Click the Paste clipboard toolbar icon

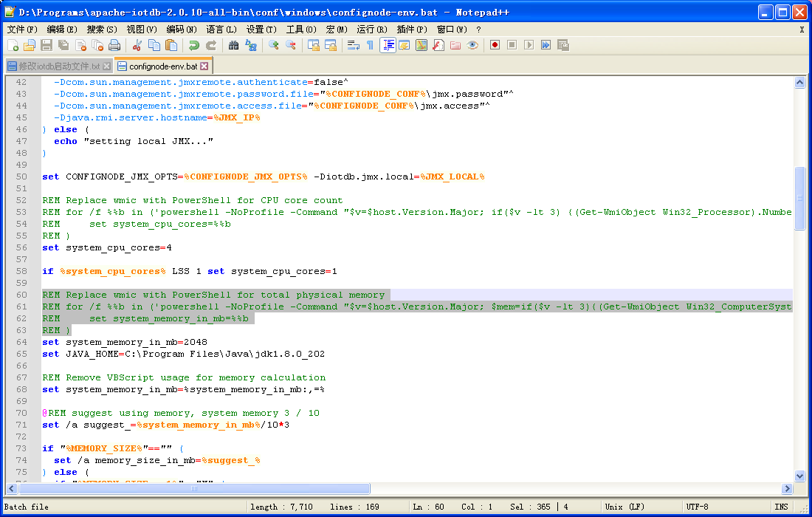pos(171,46)
